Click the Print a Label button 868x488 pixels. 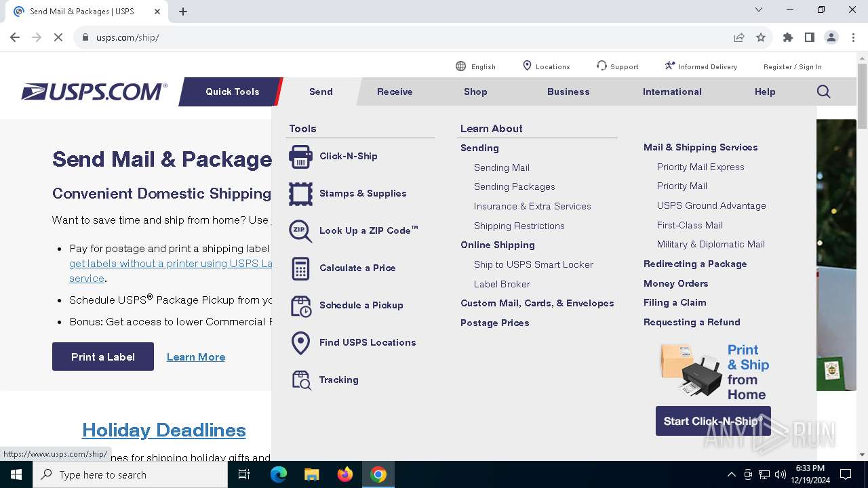coord(103,357)
